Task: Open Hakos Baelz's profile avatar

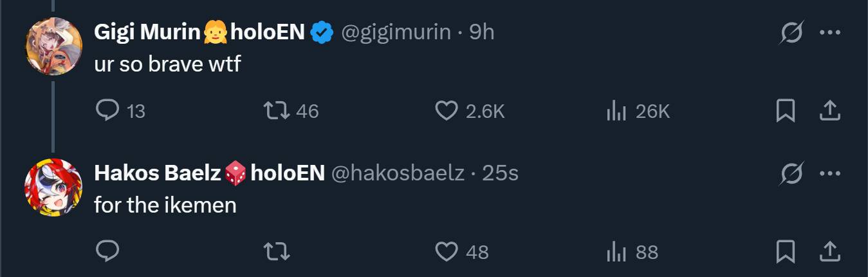Action: click(x=54, y=187)
